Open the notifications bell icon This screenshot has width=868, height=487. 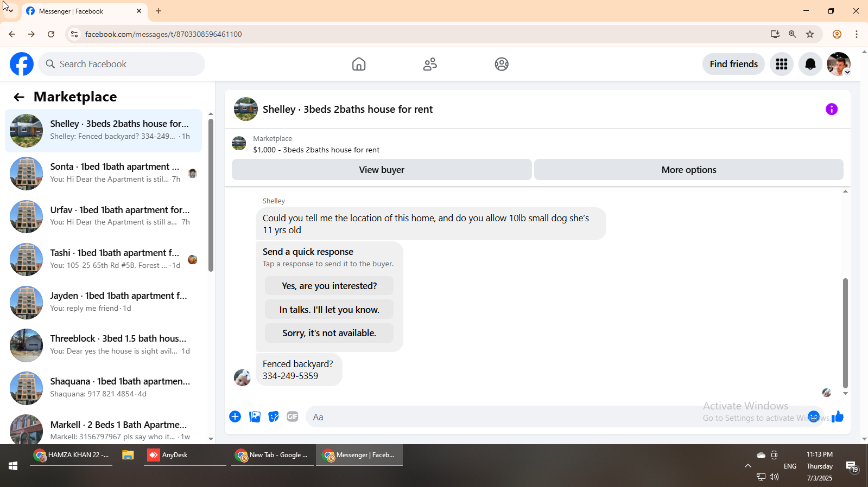click(x=810, y=64)
